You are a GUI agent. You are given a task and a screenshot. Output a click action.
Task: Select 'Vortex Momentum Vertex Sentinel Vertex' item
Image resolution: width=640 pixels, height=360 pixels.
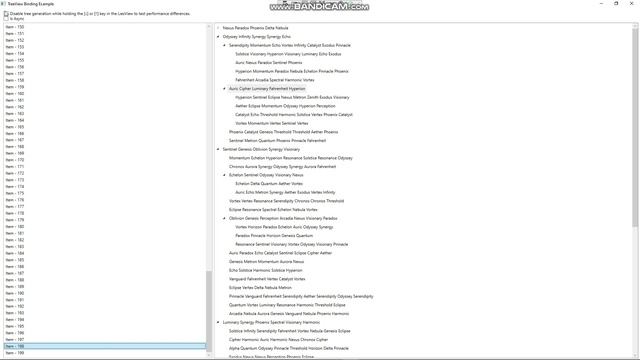(x=271, y=123)
